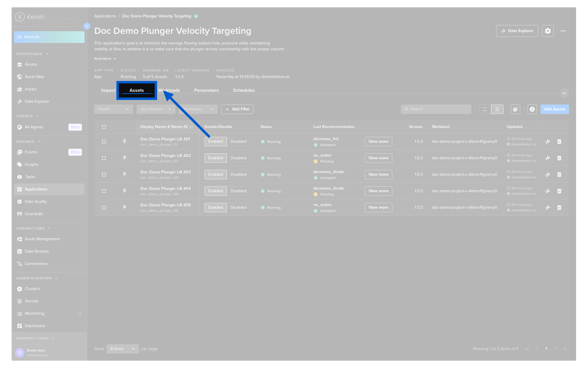Open application settings gear icon

pos(548,31)
